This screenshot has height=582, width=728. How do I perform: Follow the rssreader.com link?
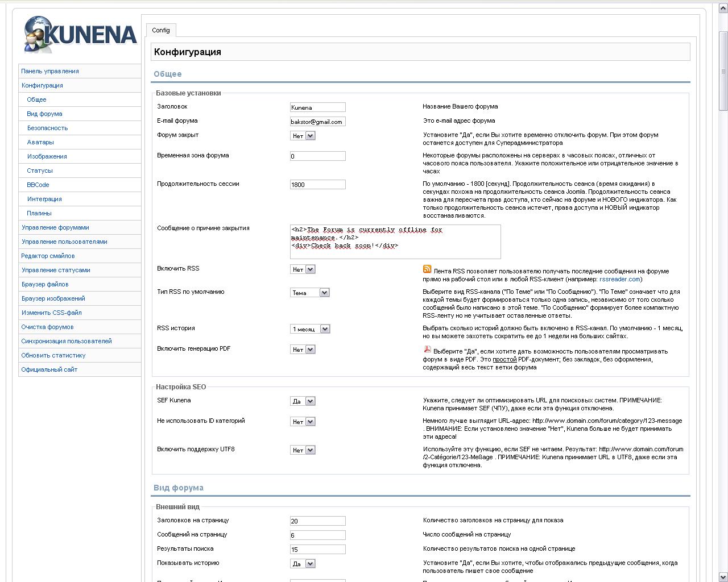619,279
